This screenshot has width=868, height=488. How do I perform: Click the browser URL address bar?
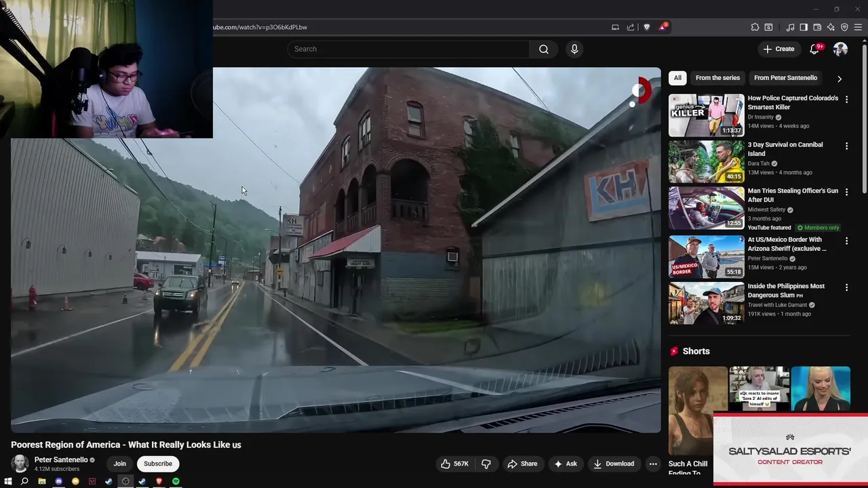pyautogui.click(x=407, y=27)
